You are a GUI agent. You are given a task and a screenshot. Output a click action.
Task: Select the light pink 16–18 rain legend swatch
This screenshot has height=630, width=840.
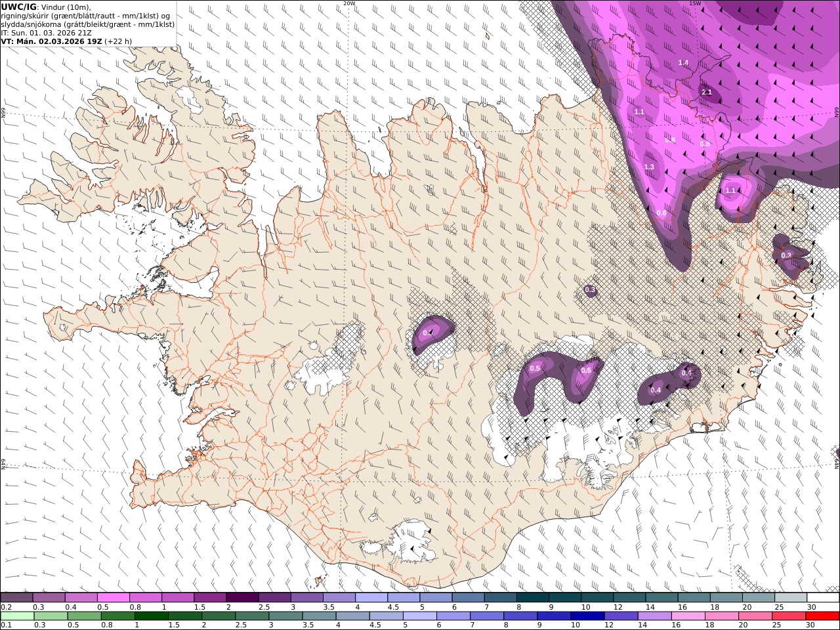click(688, 616)
